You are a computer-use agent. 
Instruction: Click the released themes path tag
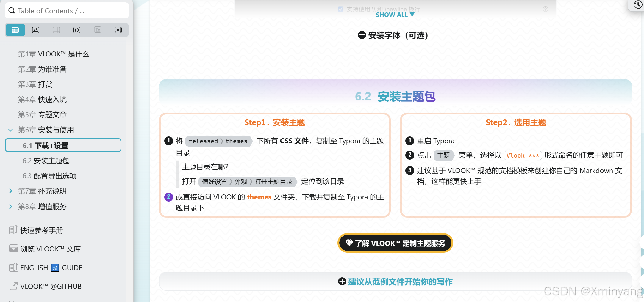219,141
